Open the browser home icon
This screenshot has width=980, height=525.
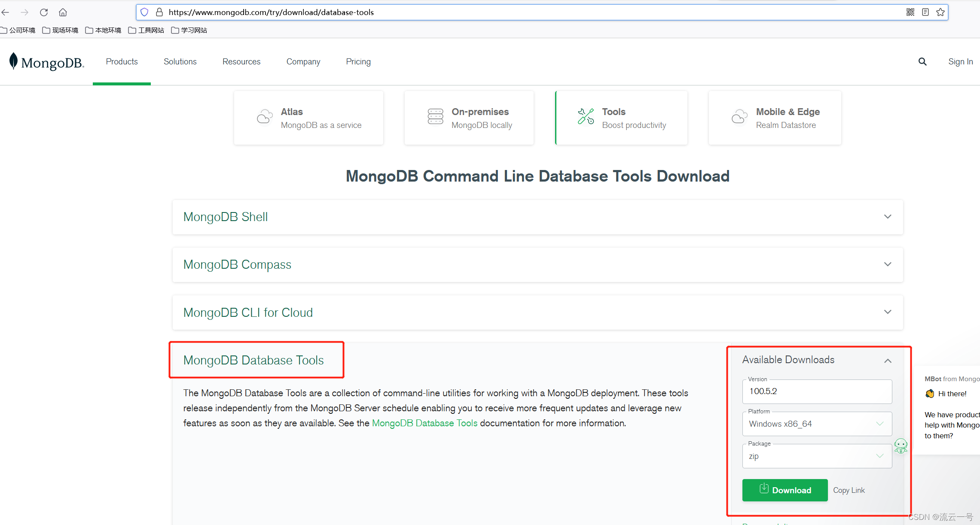click(63, 12)
